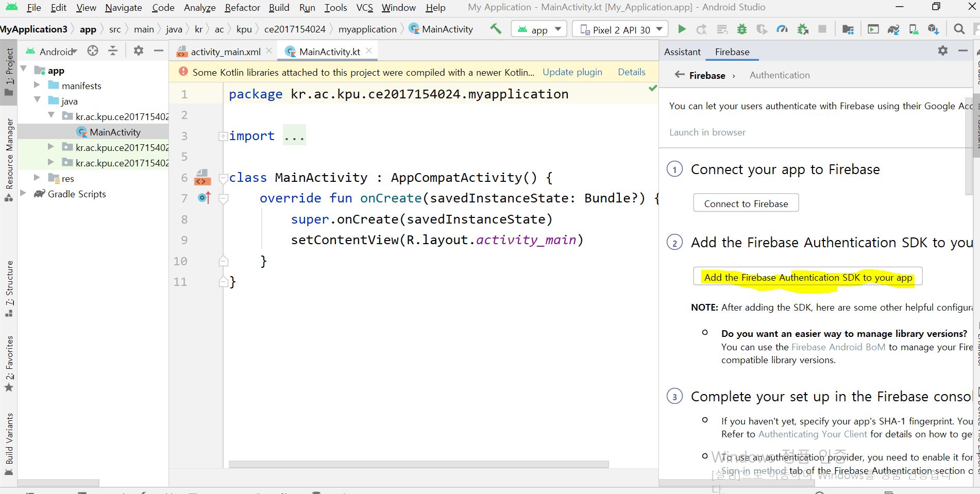The width and height of the screenshot is (980, 494).
Task: Open the VCS menu
Action: click(x=364, y=8)
